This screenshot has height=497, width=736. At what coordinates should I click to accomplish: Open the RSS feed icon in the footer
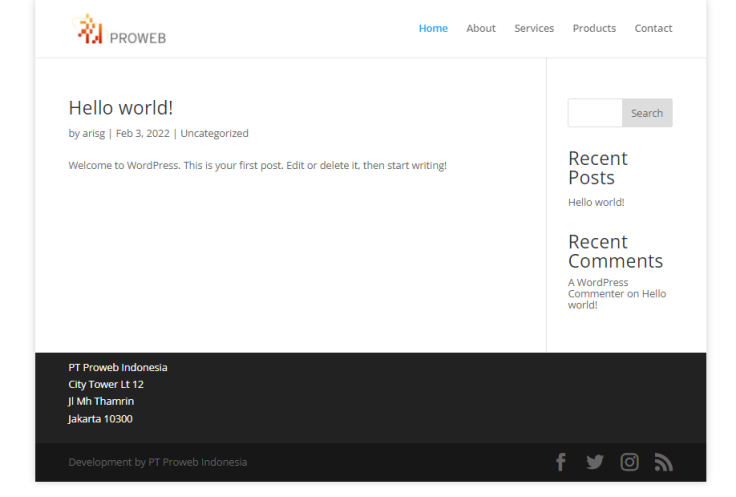(664, 462)
